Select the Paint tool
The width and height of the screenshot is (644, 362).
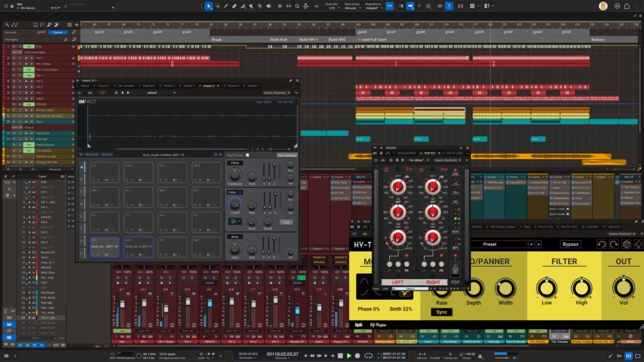tap(243, 6)
